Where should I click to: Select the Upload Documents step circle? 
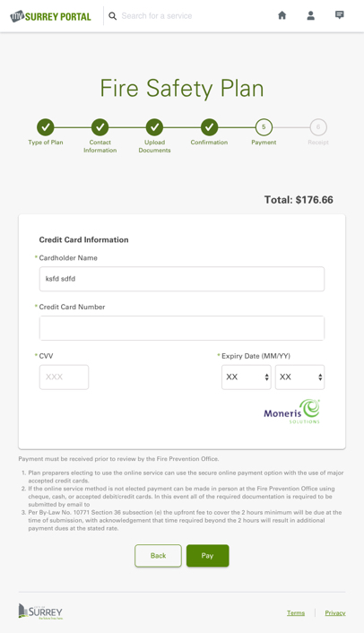click(154, 127)
